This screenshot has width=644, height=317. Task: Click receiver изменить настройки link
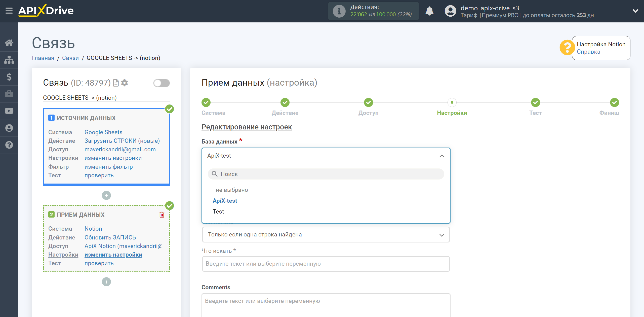[x=113, y=255]
